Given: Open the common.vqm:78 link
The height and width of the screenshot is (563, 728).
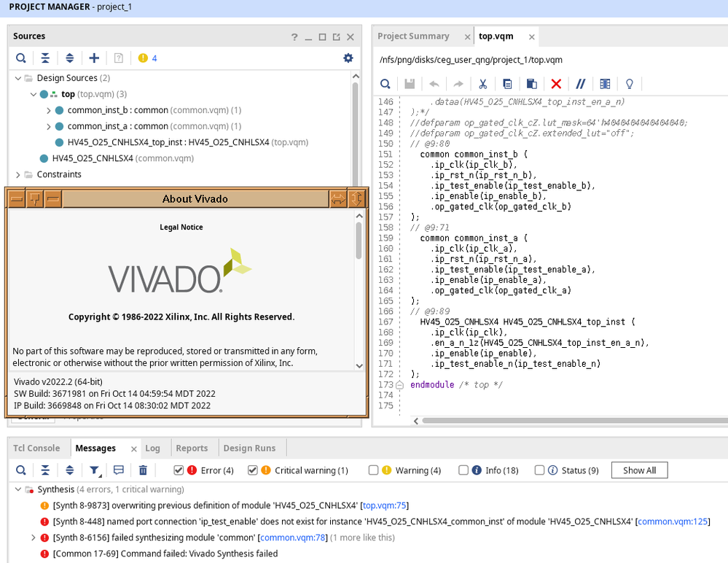Looking at the screenshot, I should coord(293,537).
